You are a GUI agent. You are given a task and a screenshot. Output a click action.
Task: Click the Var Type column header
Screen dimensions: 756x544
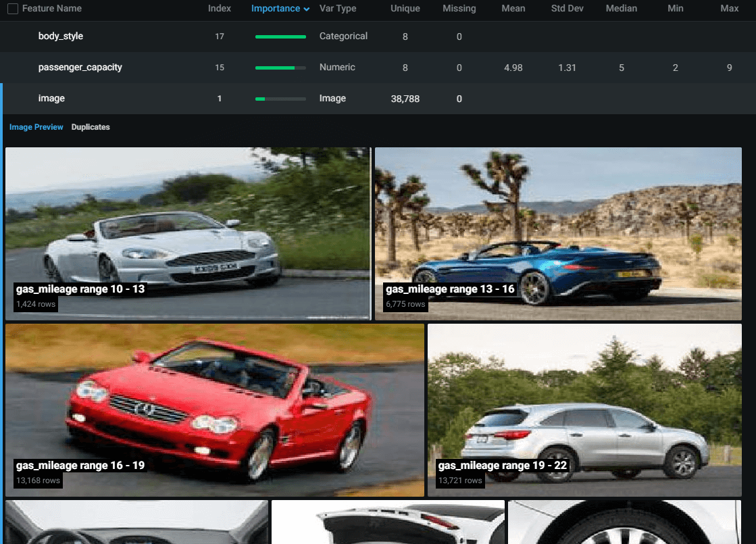tap(338, 8)
